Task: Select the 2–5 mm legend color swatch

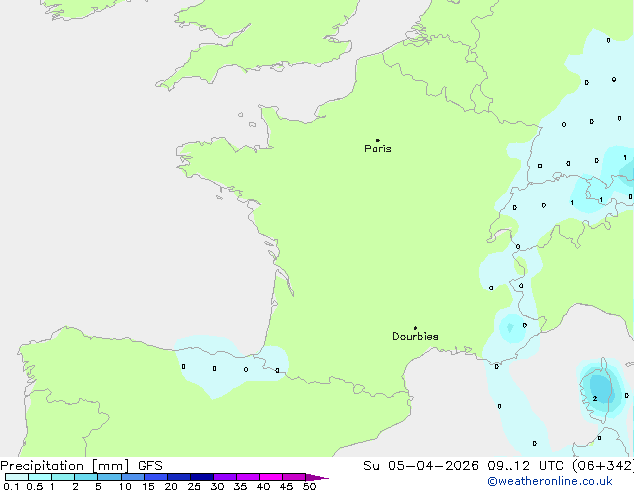Action: (x=86, y=477)
